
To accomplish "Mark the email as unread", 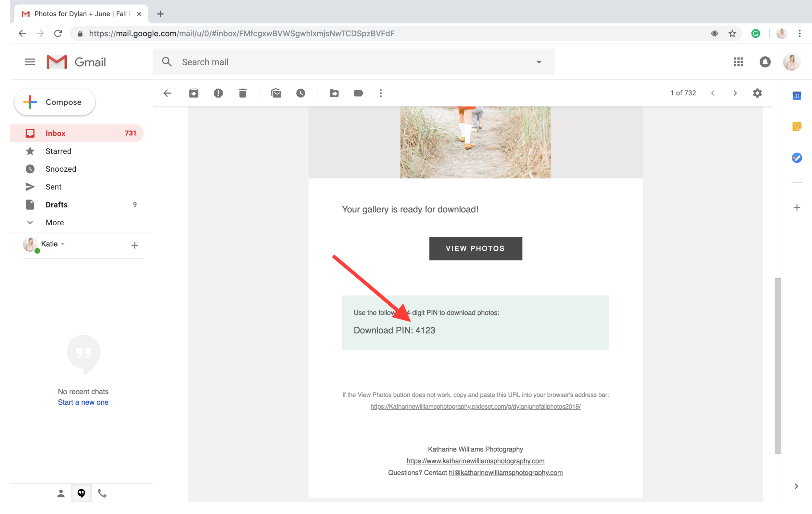I will [x=276, y=93].
